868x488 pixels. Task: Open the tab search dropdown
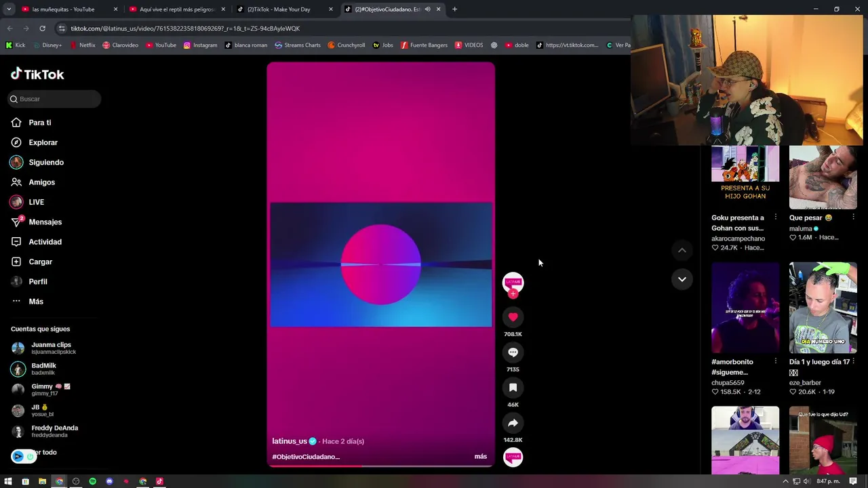(x=8, y=9)
